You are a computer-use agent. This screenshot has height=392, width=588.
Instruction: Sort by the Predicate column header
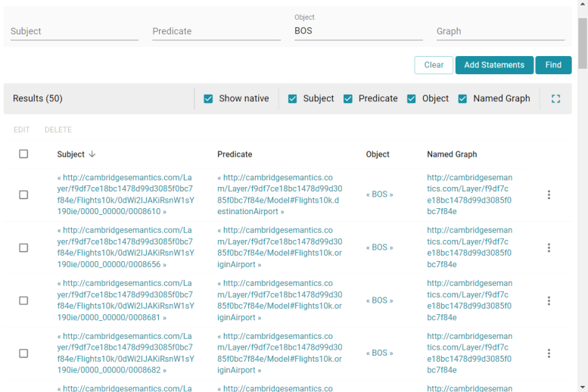tap(235, 154)
